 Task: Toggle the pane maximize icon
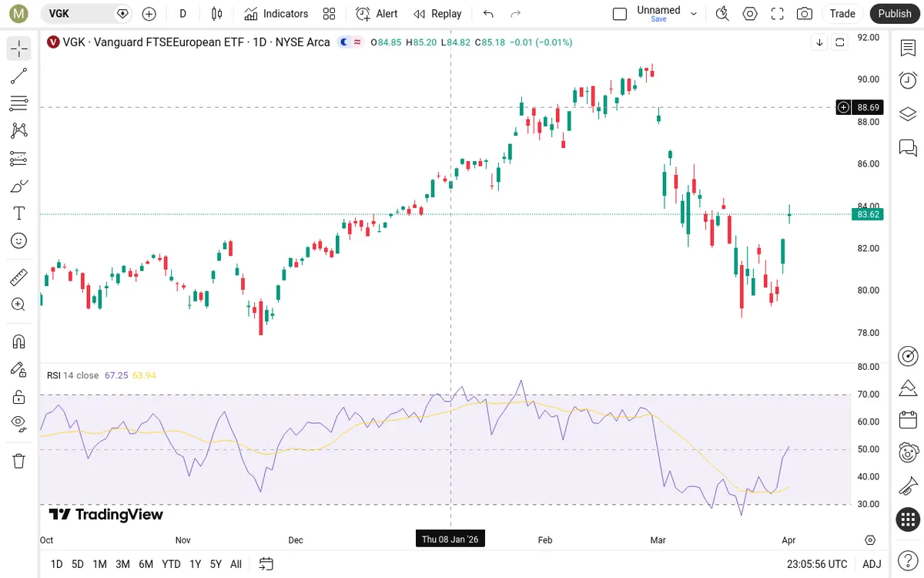tap(840, 42)
